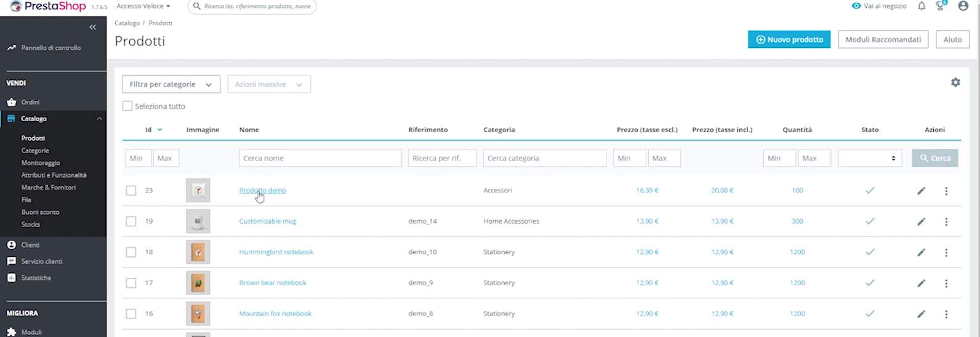Open the Mountain fox notebook product link
This screenshot has height=337, width=980.
point(275,314)
